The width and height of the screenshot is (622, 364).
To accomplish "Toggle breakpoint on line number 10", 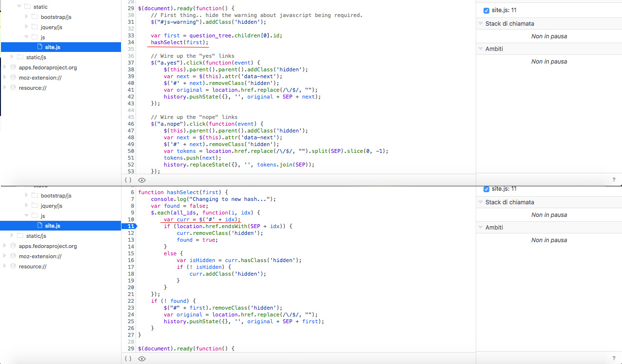I will (131, 219).
